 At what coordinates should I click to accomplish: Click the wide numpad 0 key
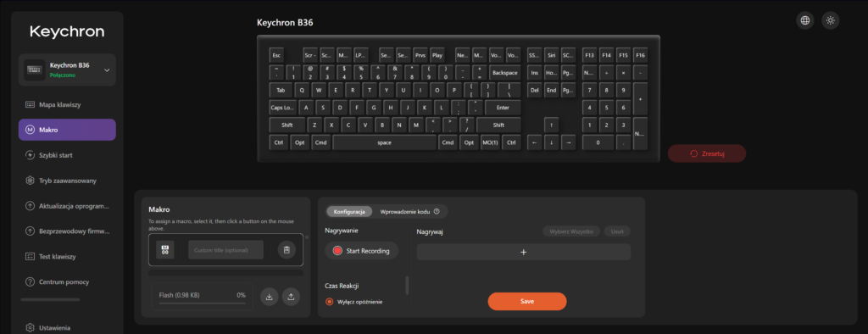point(598,142)
